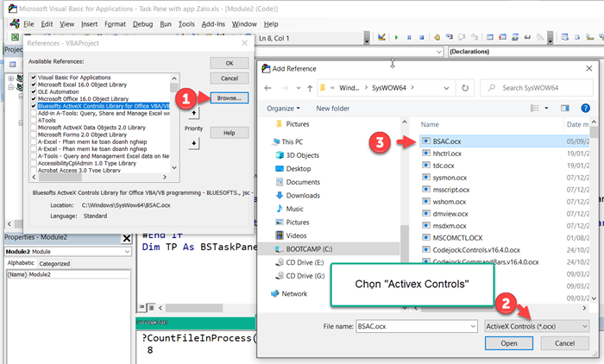This screenshot has height=364, width=604.
Task: Run the macro with the green play icon
Action: (396, 37)
